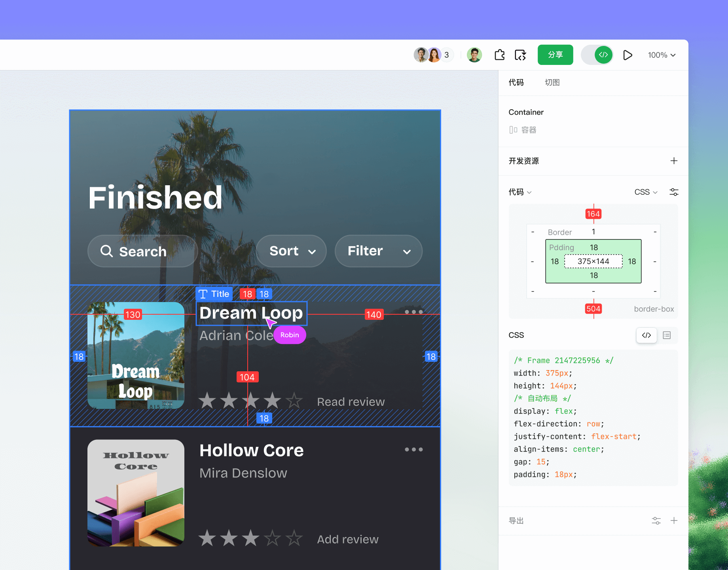
Task: Switch to the 切图 tab
Action: click(552, 82)
